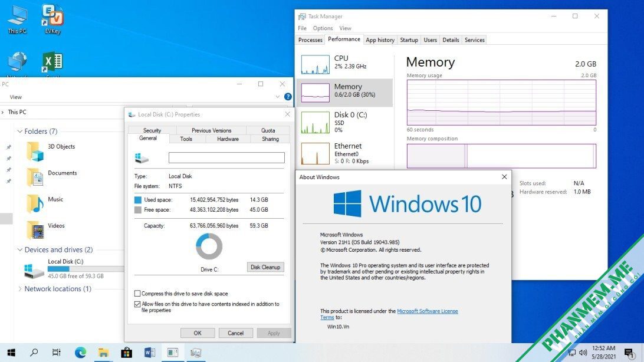Click Cancel in Local Disk Properties

click(x=236, y=333)
